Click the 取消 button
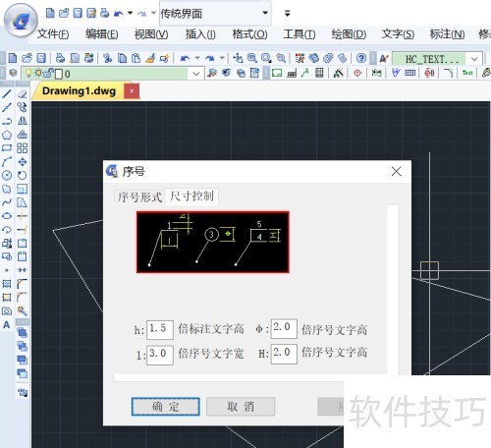The height and width of the screenshot is (448, 491). pos(241,407)
